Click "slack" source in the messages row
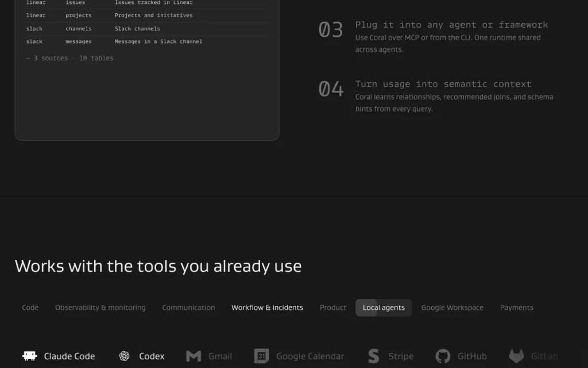This screenshot has width=588, height=368. [34, 41]
